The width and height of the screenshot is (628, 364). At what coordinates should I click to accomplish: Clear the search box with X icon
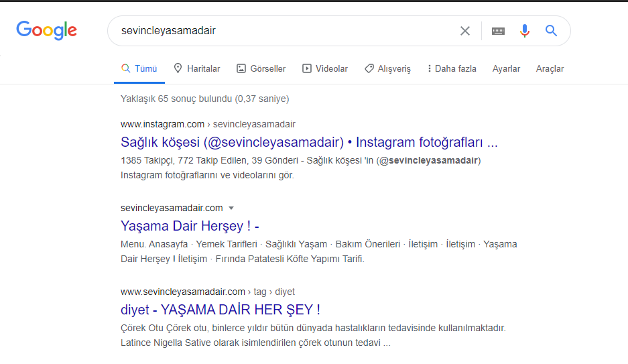[465, 31]
